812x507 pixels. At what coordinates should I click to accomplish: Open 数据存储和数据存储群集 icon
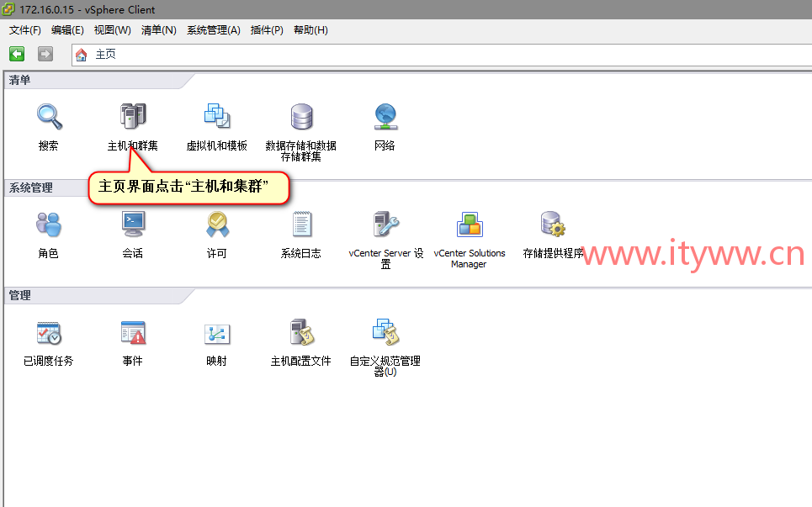[301, 117]
